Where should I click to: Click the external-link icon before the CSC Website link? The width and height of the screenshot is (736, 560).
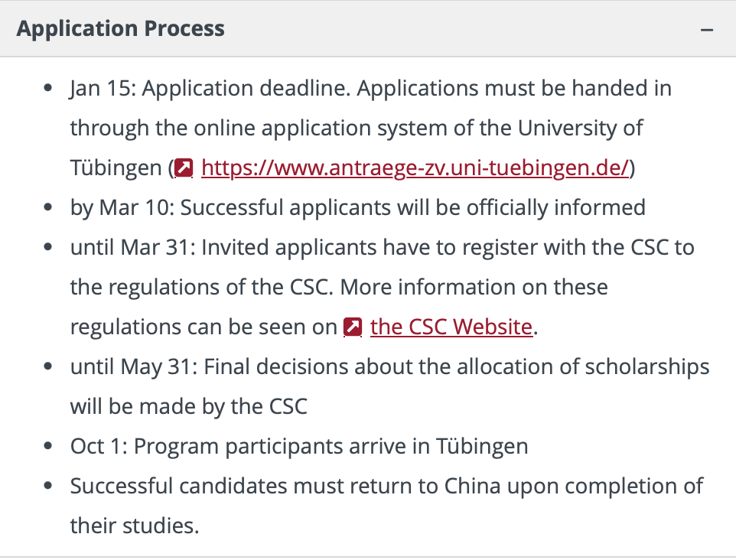pyautogui.click(x=353, y=327)
